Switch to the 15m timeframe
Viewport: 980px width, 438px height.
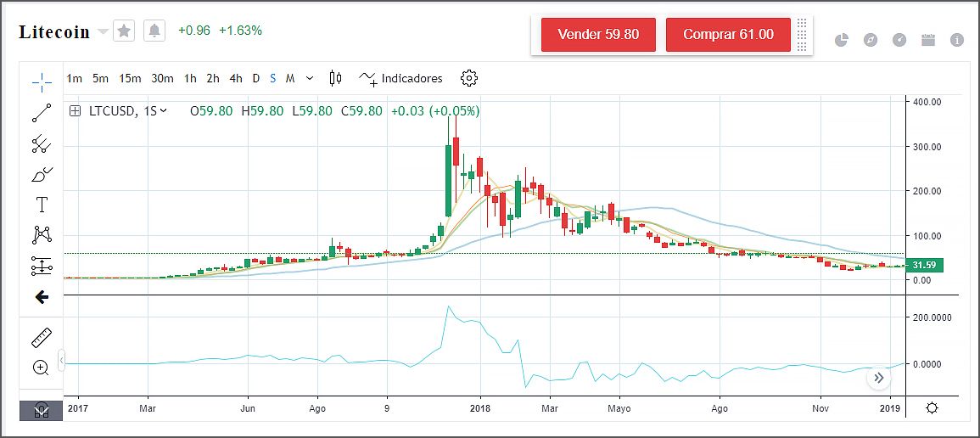pyautogui.click(x=130, y=78)
